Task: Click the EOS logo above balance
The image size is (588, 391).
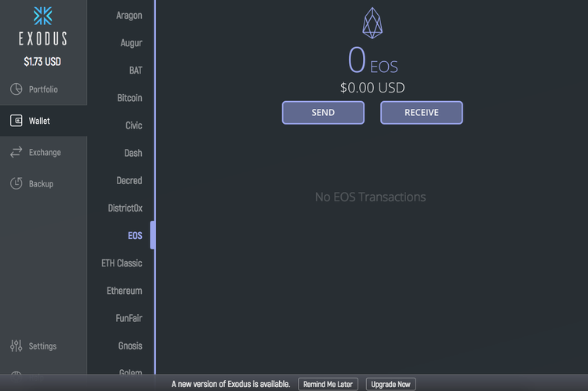Action: [x=372, y=23]
